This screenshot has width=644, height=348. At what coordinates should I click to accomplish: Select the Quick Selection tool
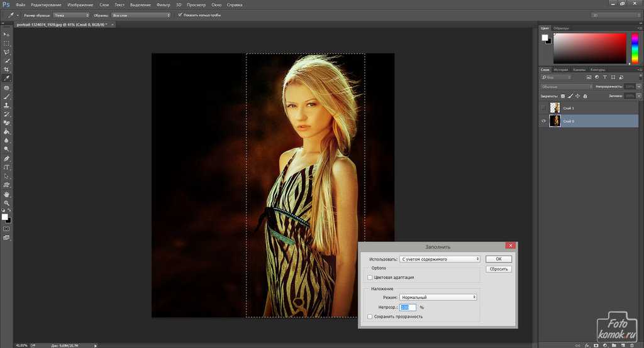[6, 61]
